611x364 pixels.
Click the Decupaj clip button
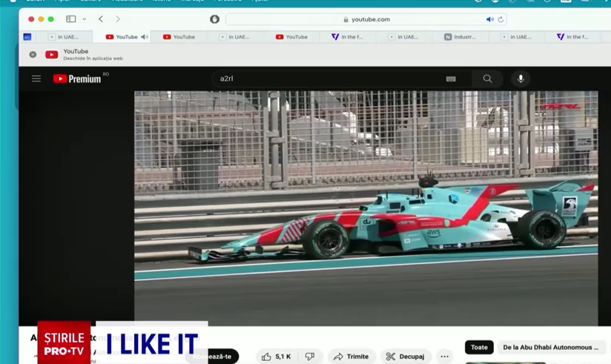point(406,357)
